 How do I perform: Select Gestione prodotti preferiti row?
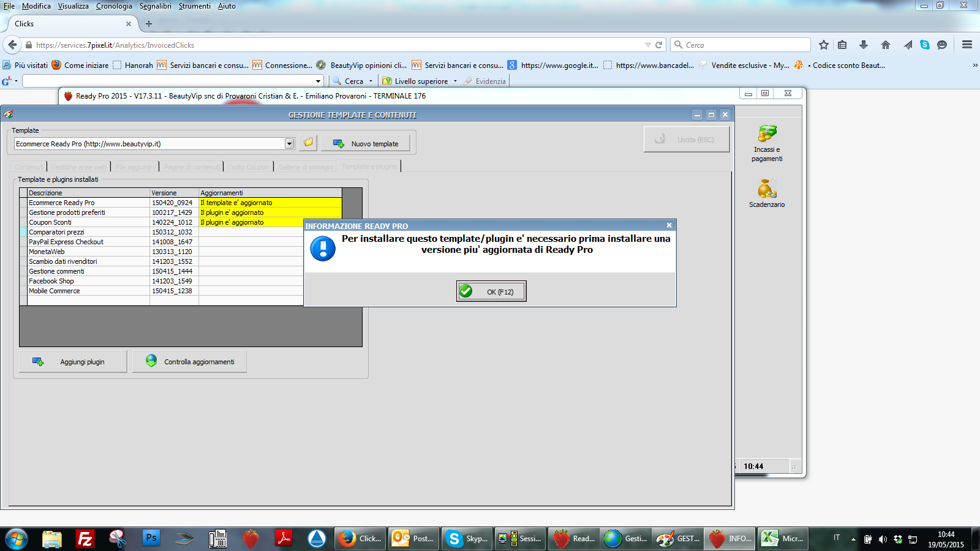181,212
